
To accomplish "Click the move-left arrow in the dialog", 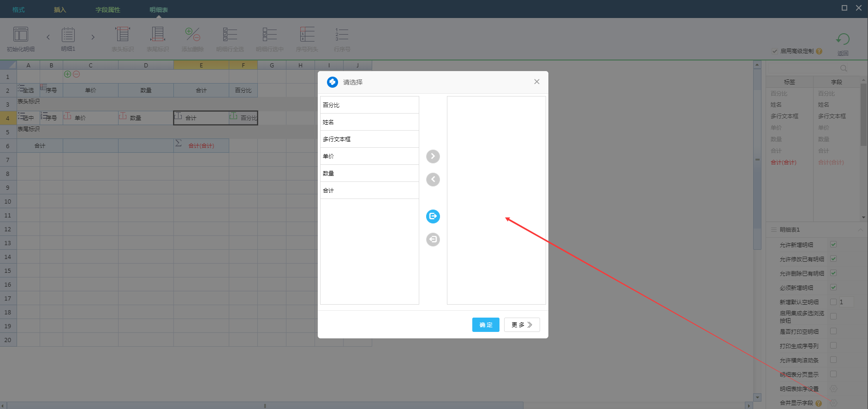I will 433,180.
